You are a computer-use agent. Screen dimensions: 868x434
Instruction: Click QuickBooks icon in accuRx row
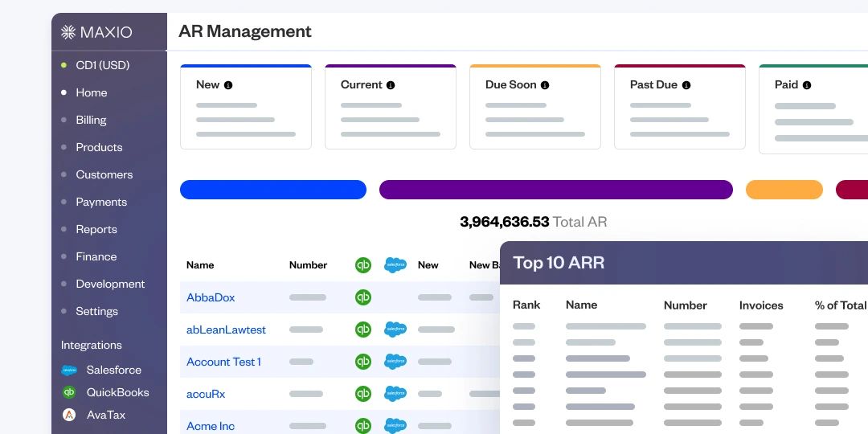(363, 394)
